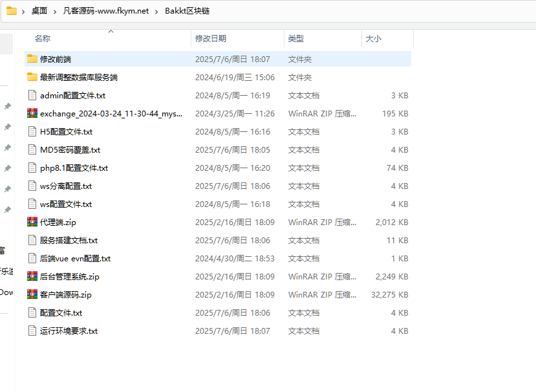
Task: Open the 最新调整数据库服务端 folder icon
Action: [32, 77]
